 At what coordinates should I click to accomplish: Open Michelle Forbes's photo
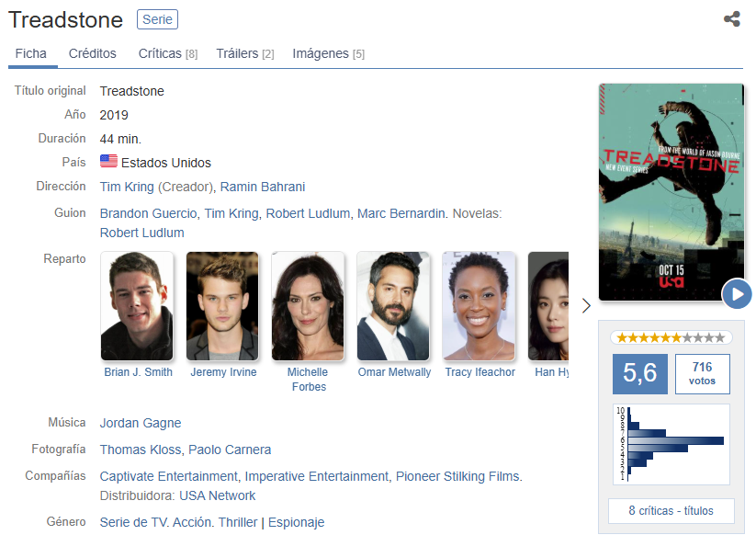click(308, 306)
